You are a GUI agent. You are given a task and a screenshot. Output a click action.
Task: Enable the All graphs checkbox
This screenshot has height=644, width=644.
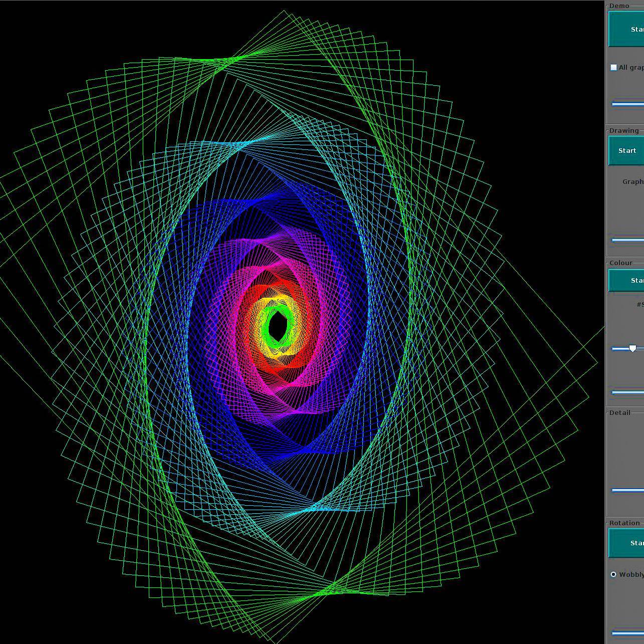coord(613,67)
